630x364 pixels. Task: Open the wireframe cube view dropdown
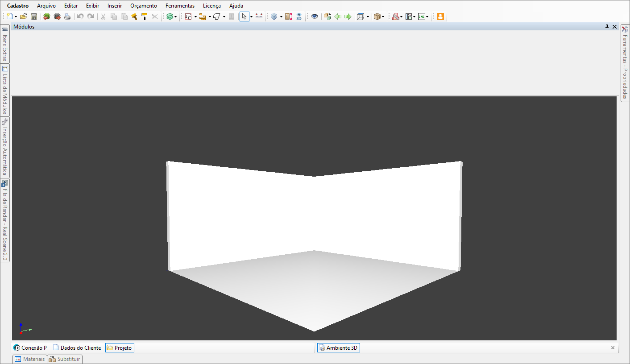click(368, 17)
